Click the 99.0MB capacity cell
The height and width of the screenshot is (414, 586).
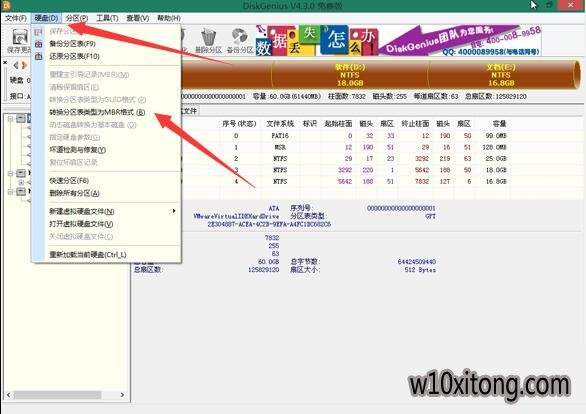click(x=496, y=136)
